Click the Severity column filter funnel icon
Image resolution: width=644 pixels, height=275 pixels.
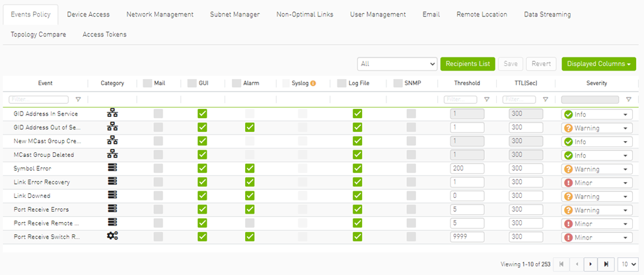click(x=628, y=100)
